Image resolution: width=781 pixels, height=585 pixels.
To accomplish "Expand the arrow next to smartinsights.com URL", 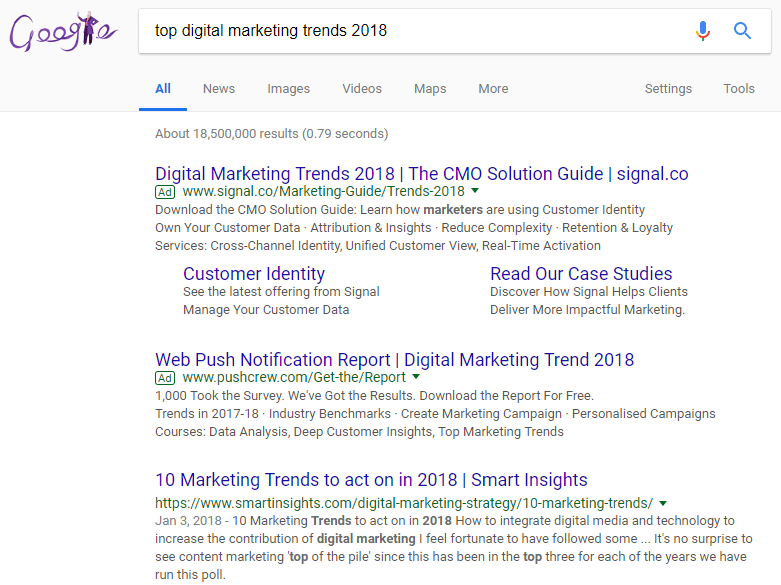I will [663, 503].
